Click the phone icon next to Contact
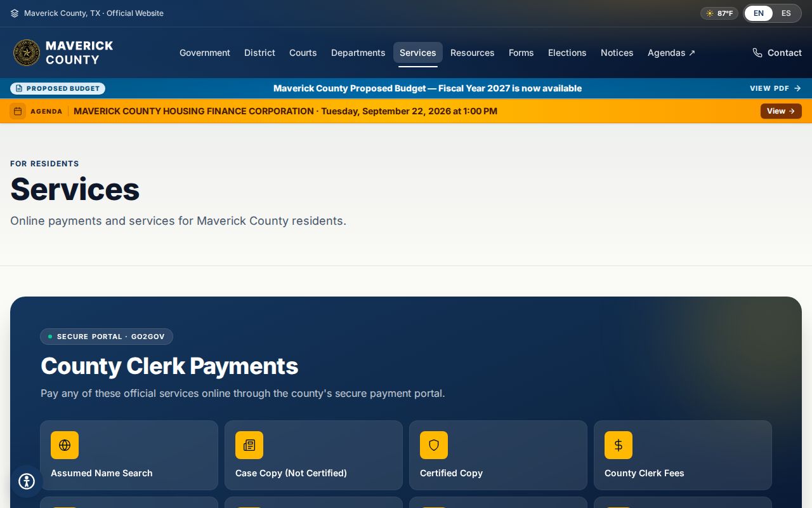The height and width of the screenshot is (508, 812). click(757, 53)
